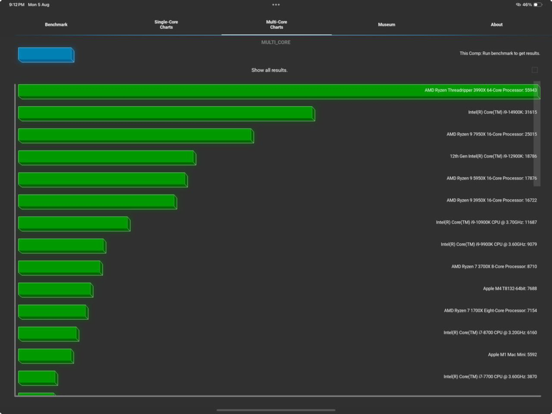Open the Museum tab
This screenshot has width=552, height=414.
[387, 25]
